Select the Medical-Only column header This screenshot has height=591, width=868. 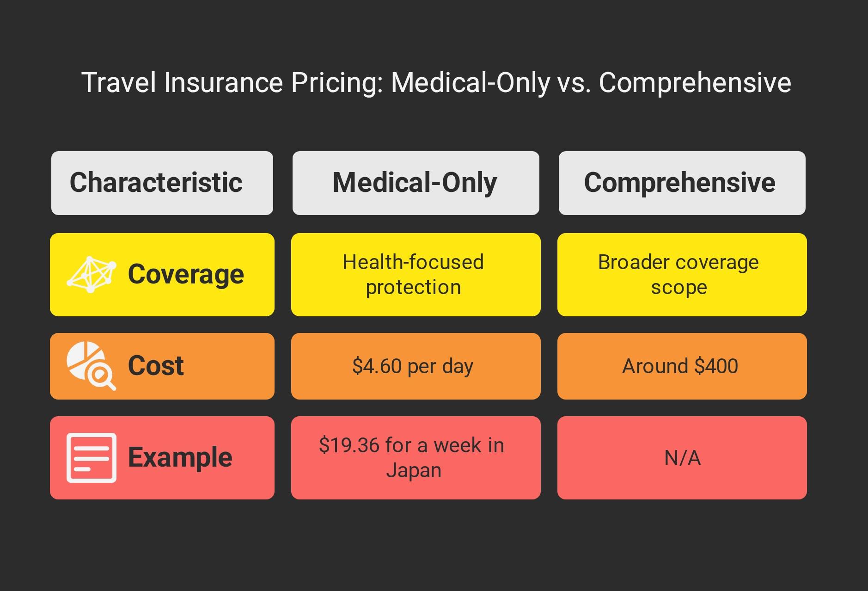click(x=415, y=183)
